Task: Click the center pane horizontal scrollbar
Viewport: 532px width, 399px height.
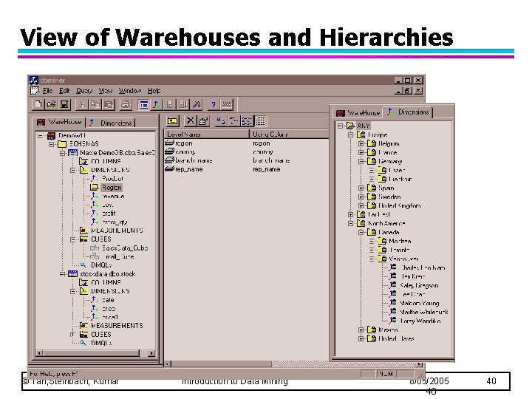Action: pos(294,364)
